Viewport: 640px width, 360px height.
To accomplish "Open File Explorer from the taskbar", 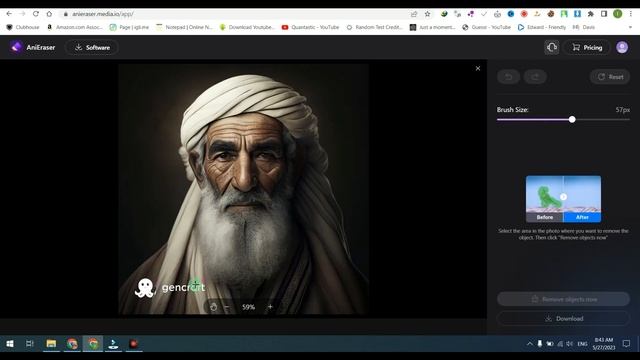I will click(x=51, y=344).
